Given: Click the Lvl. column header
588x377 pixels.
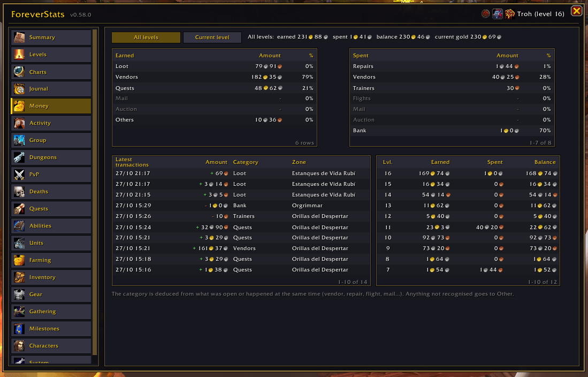Looking at the screenshot, I should (388, 162).
